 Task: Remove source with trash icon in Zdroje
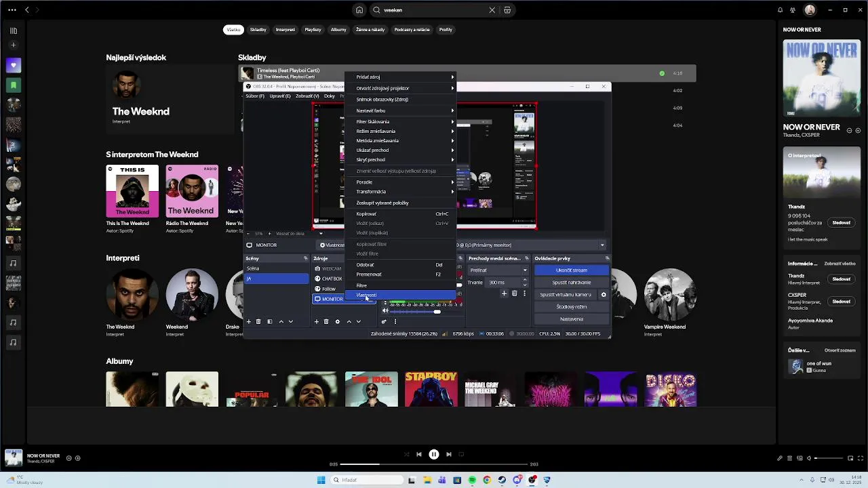tap(326, 321)
